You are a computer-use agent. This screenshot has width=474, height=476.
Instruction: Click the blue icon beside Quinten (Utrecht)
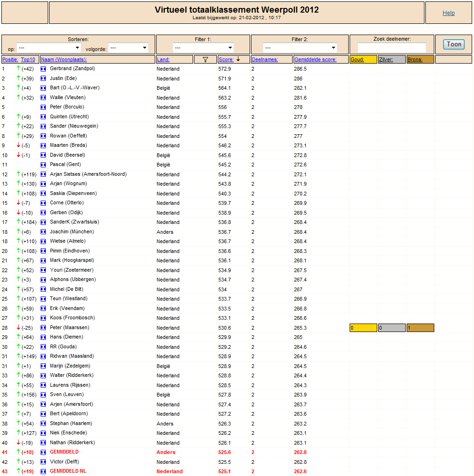click(x=43, y=116)
